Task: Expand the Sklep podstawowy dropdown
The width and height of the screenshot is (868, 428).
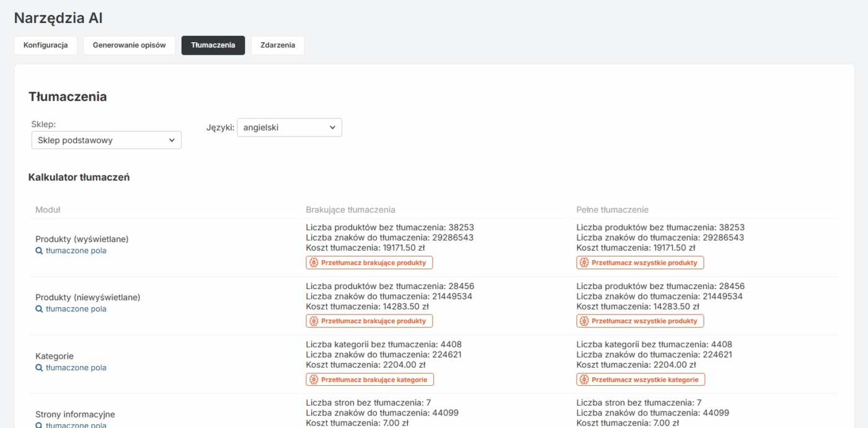Action: coord(106,140)
